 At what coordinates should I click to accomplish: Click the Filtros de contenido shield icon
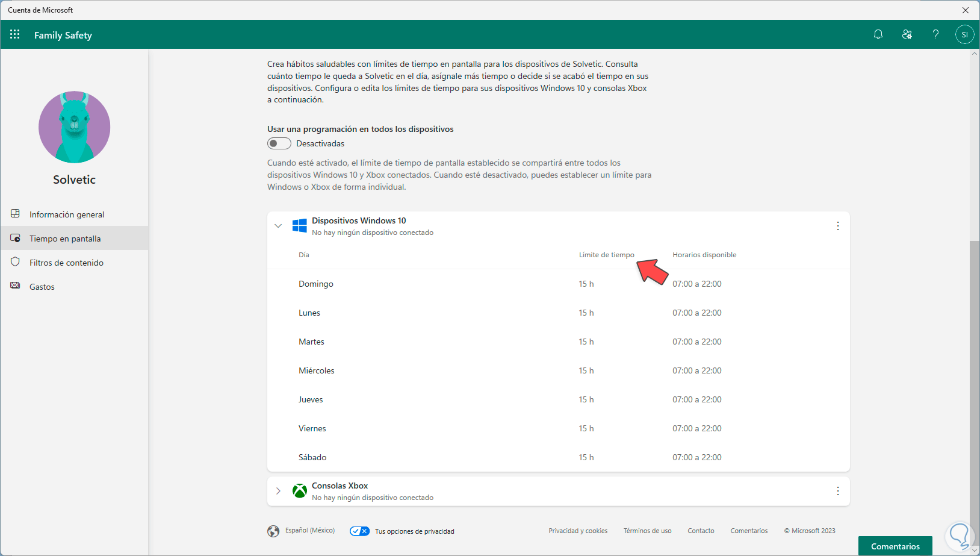click(16, 262)
